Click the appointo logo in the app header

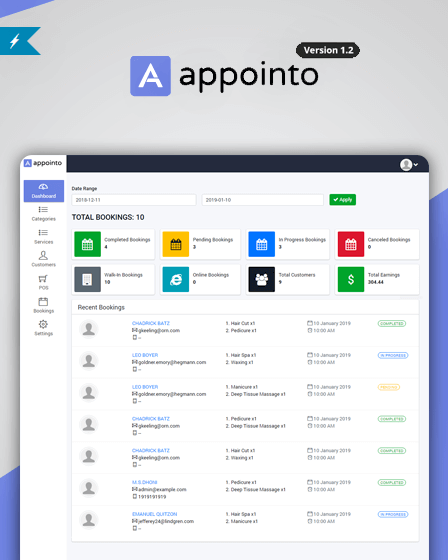click(x=43, y=163)
